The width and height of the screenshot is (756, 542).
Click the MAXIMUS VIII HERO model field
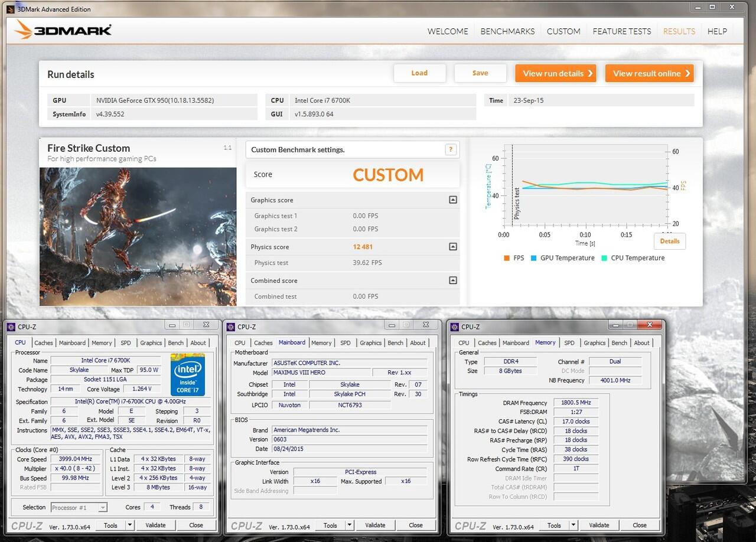[320, 373]
